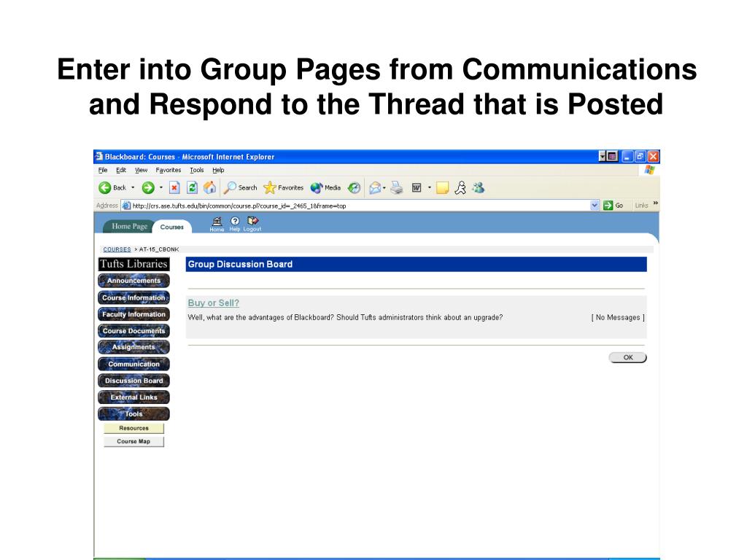Open Edit with Word dropdown arrow
This screenshot has width=747, height=560.
pos(429,187)
